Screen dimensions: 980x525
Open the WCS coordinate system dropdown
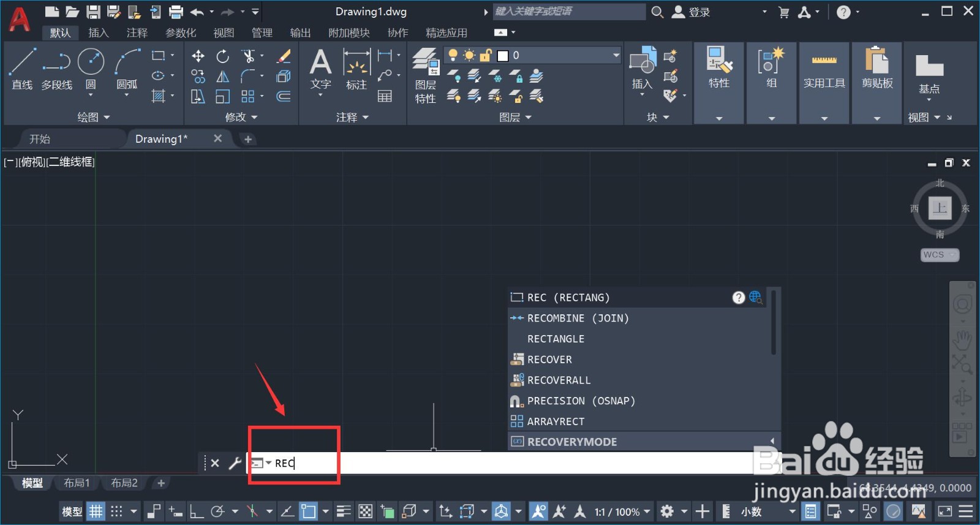pos(940,255)
